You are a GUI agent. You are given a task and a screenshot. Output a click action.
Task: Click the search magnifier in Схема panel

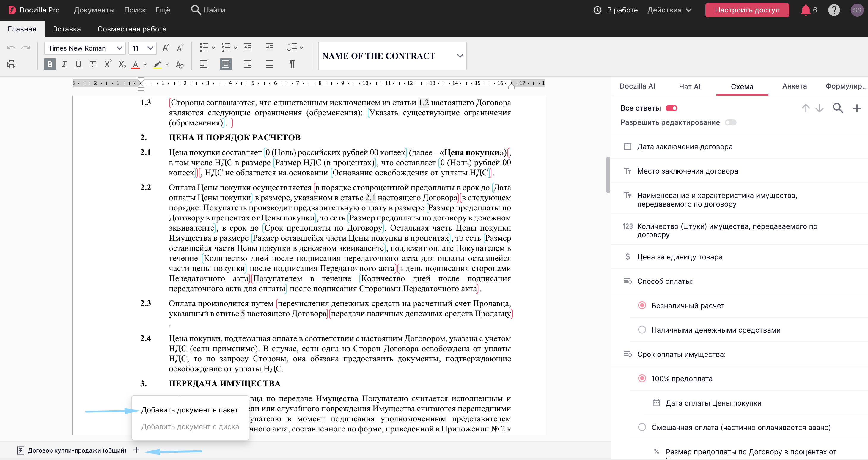coord(838,108)
